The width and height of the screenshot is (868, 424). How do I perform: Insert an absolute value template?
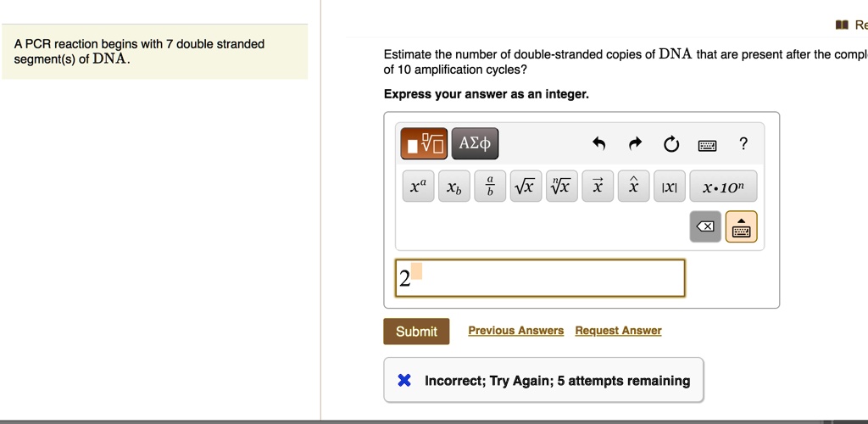[x=669, y=187]
